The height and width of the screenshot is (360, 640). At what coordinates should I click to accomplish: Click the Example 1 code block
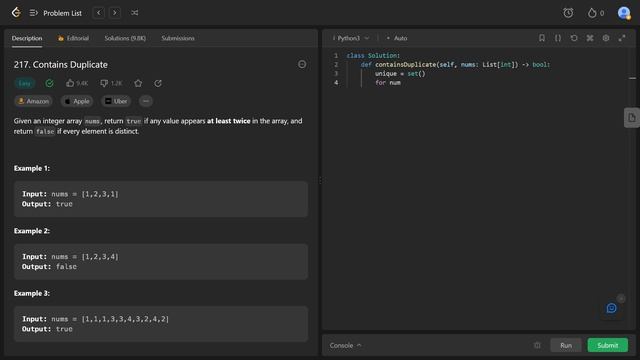tap(161, 199)
